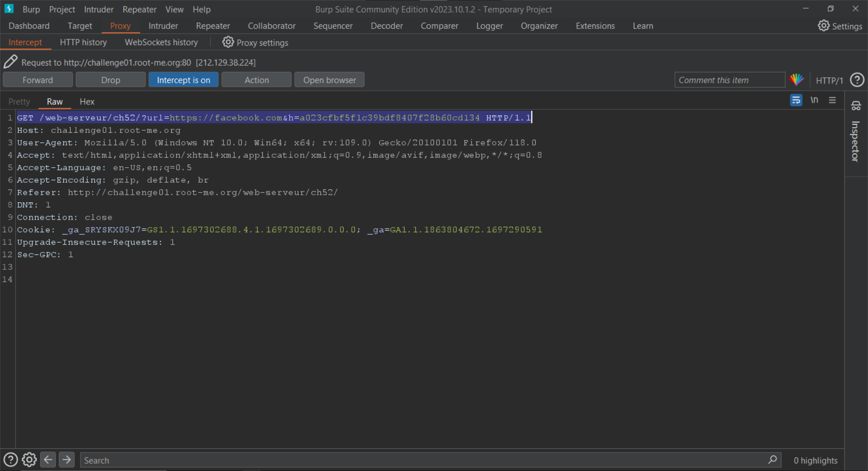Open the Collaborator tab
This screenshot has height=471, width=868.
(x=272, y=26)
